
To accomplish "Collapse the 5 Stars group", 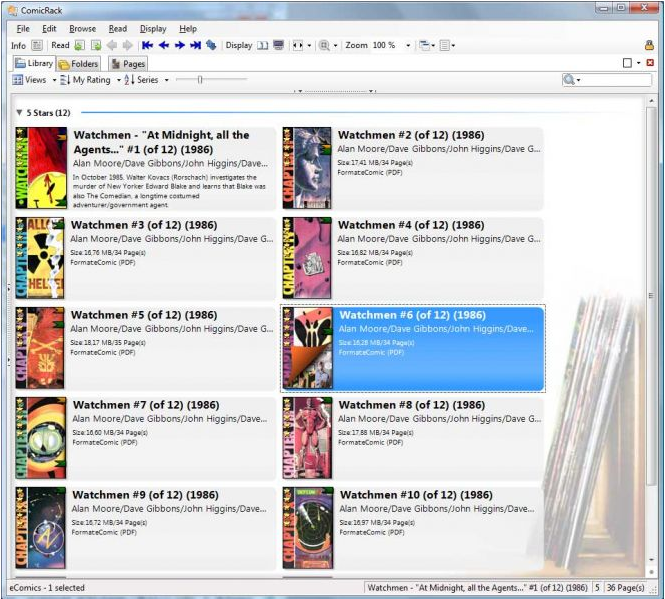I will (19, 112).
